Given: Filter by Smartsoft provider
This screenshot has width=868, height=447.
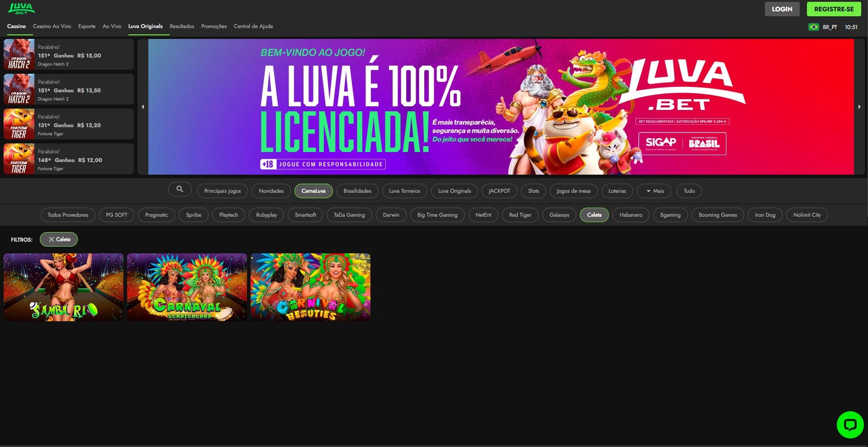Looking at the screenshot, I should pos(305,215).
